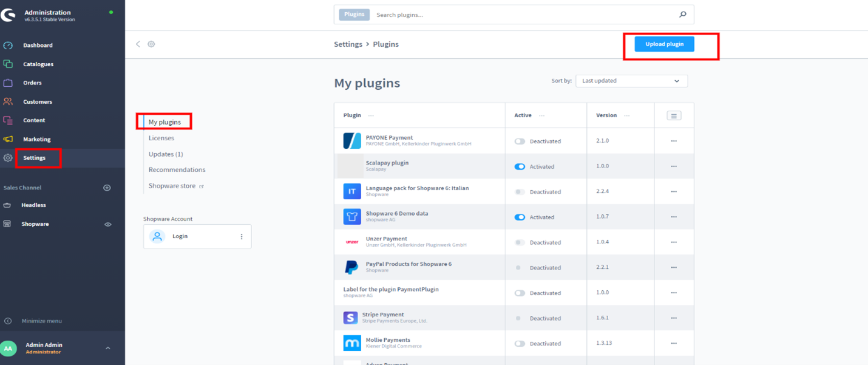Viewport: 868px width, 365px height.
Task: Open Active column header options
Action: coord(541,115)
